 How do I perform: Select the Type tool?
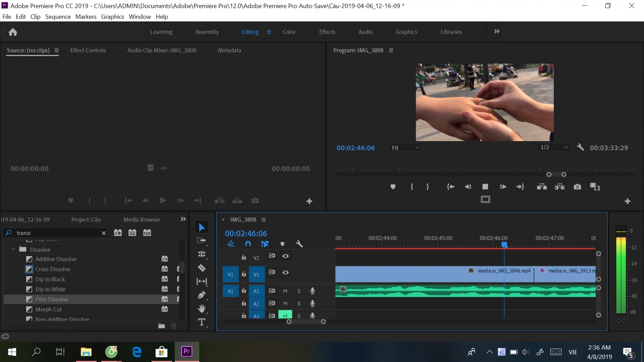[x=202, y=322]
